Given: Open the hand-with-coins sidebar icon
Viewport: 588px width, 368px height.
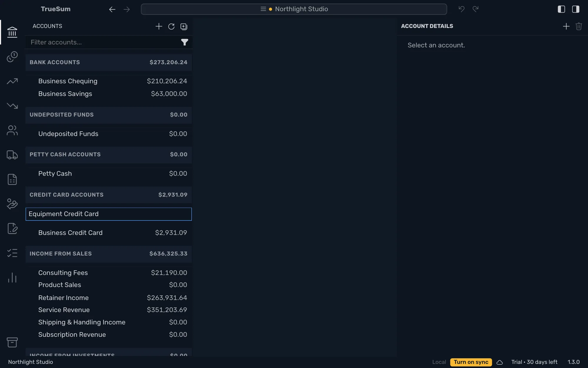Looking at the screenshot, I should (12, 204).
